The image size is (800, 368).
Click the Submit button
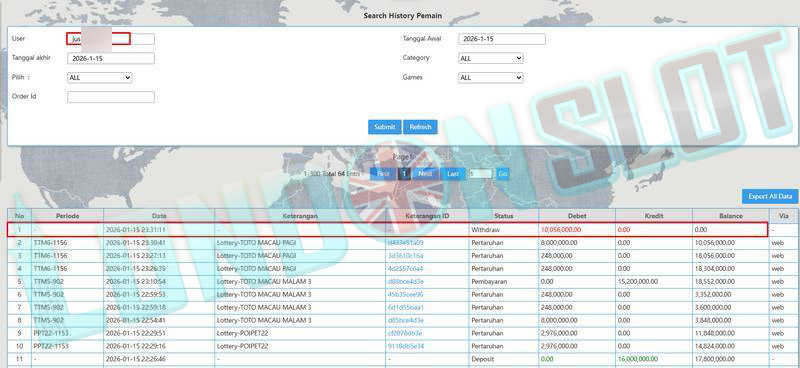[385, 127]
